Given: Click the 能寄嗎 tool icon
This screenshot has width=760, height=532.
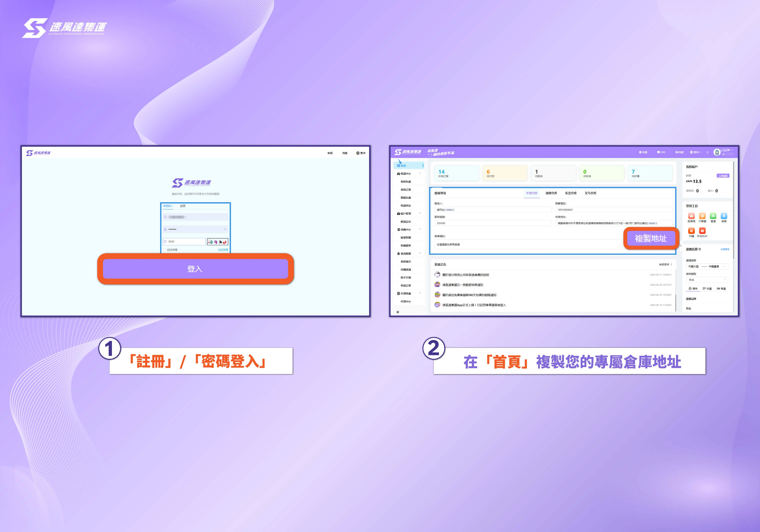Looking at the screenshot, I should pyautogui.click(x=691, y=216).
